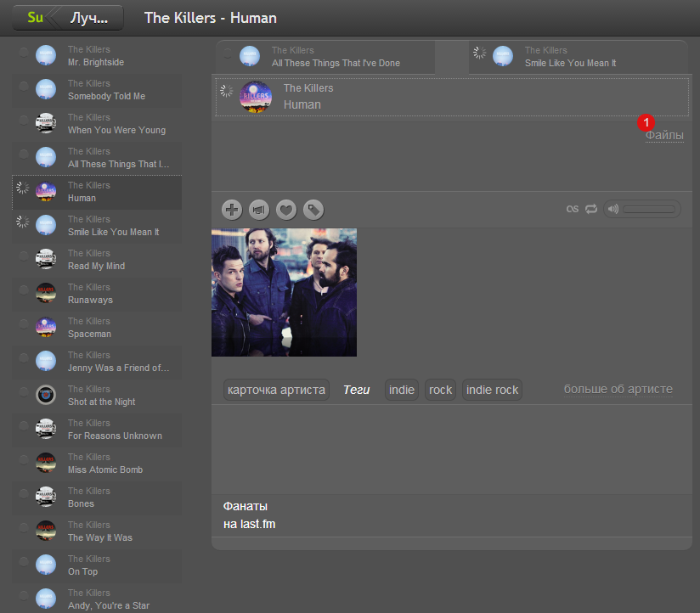Open карточка артиста button

276,390
